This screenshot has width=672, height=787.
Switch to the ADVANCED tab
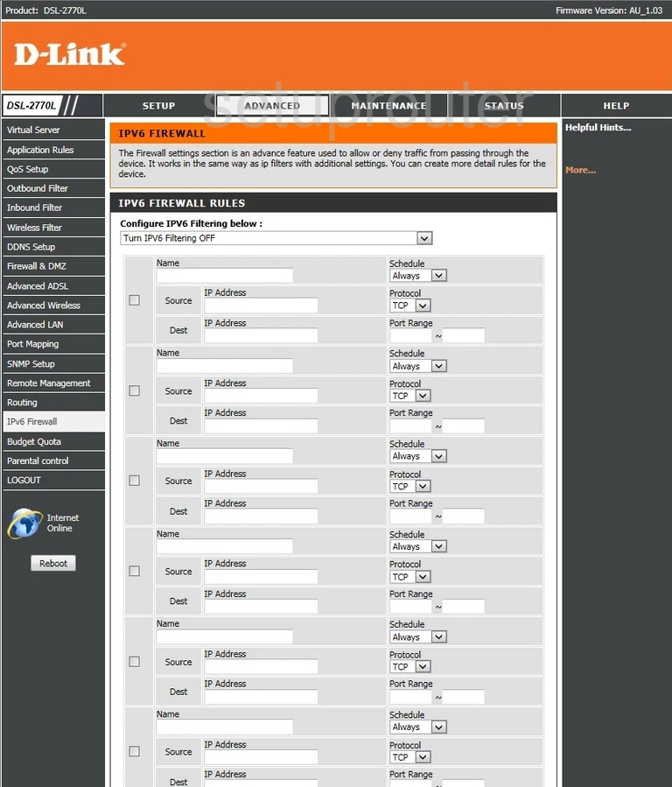click(272, 105)
